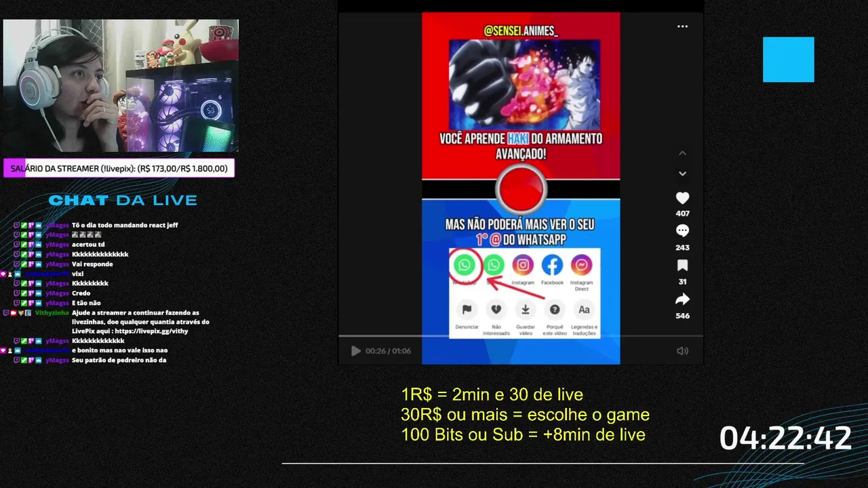The height and width of the screenshot is (488, 868).
Task: Click the 00:26 / 01:06 video time display
Action: click(389, 351)
